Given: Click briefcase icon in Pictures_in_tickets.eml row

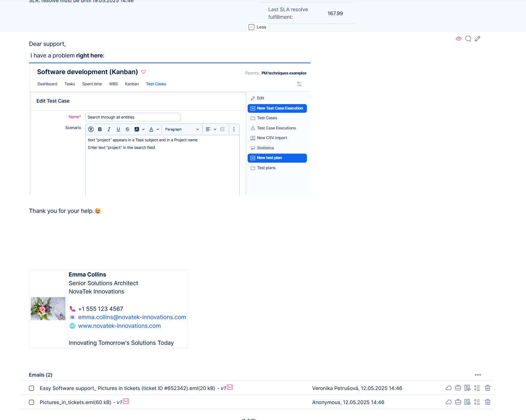Looking at the screenshot, I should (x=458, y=402).
